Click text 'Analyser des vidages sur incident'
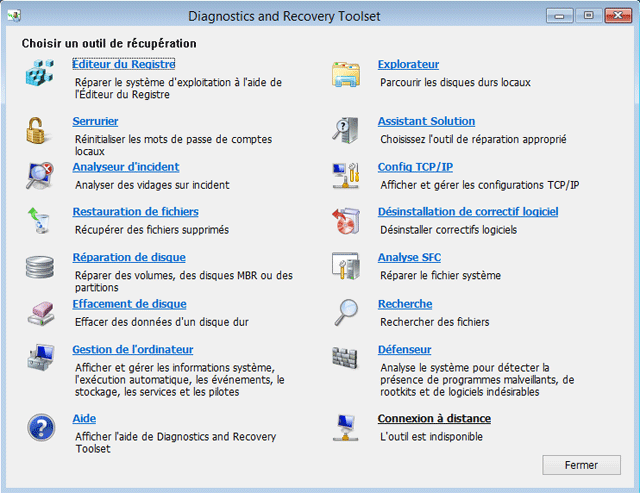Image resolution: width=640 pixels, height=493 pixels. [x=152, y=185]
